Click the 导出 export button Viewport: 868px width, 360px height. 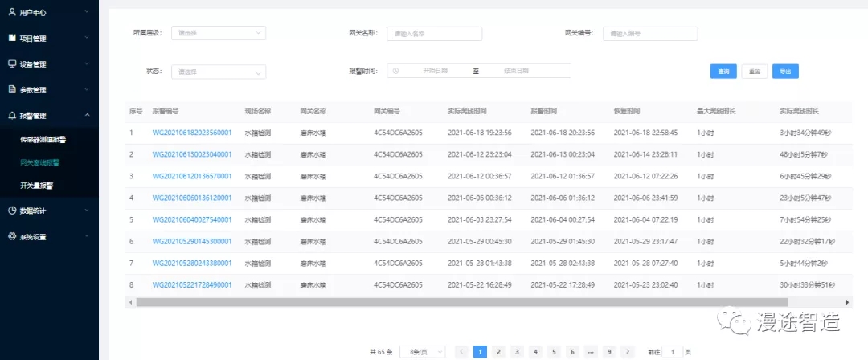pos(785,72)
